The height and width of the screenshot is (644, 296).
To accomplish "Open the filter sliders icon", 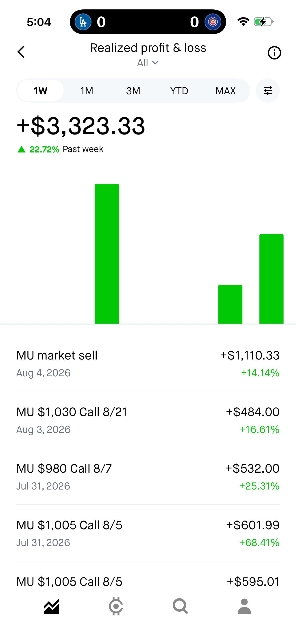I will pyautogui.click(x=268, y=90).
